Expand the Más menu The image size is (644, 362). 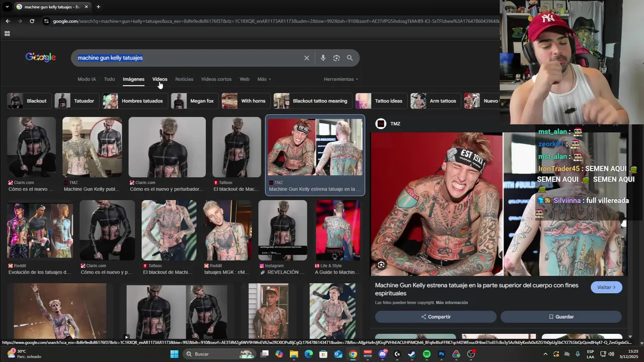tap(264, 79)
